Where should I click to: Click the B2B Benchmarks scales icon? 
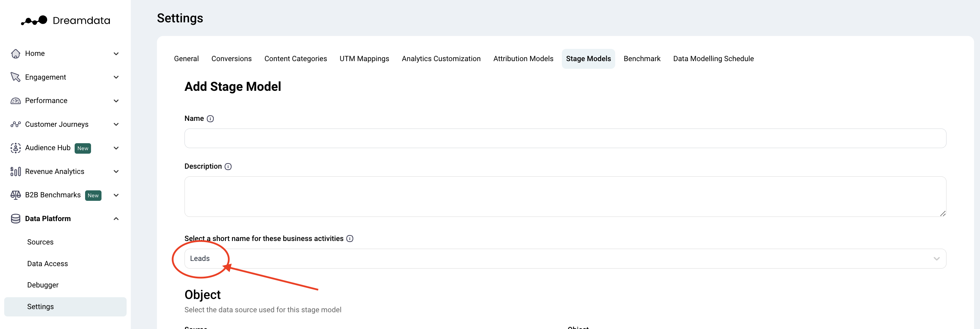(16, 195)
